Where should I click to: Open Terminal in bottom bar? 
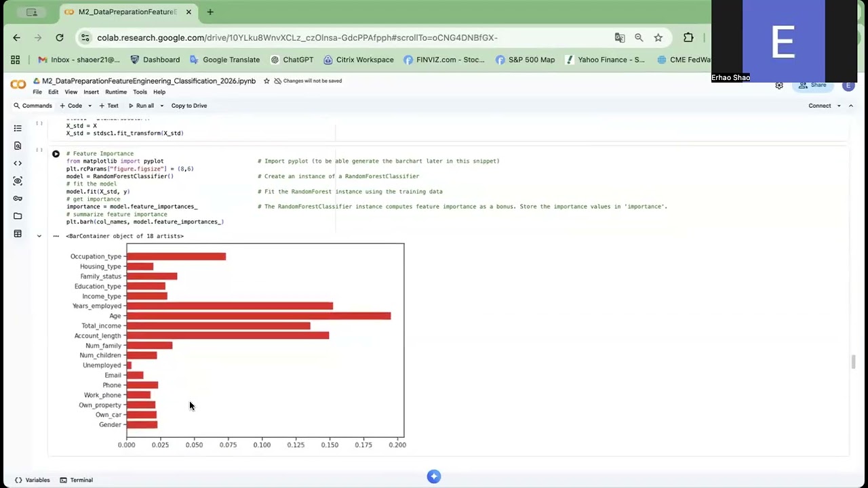point(76,480)
